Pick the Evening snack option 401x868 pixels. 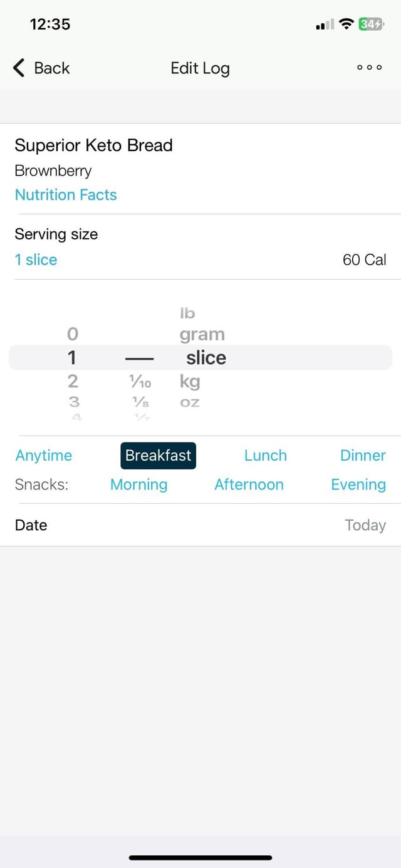click(x=358, y=484)
